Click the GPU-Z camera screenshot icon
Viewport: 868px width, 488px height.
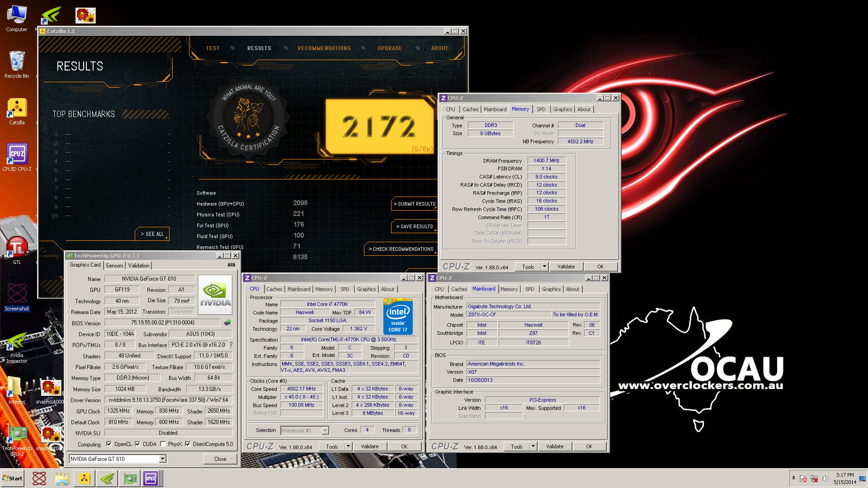231,265
